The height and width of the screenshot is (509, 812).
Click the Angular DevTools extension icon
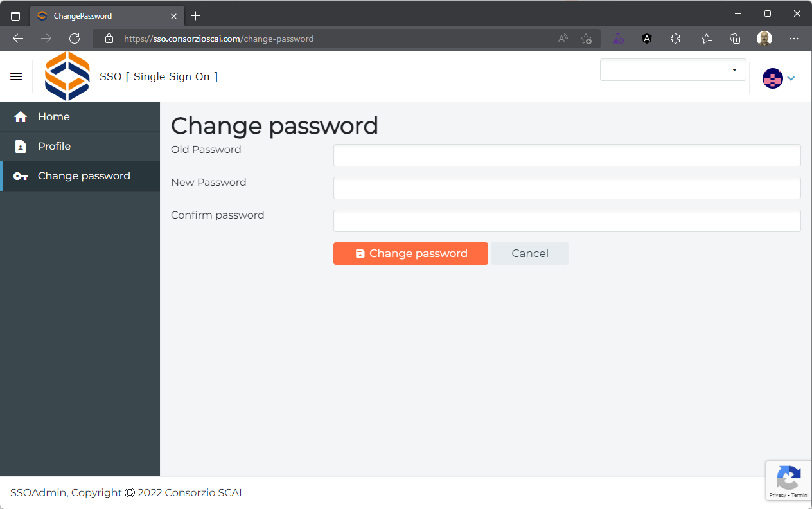pyautogui.click(x=646, y=39)
